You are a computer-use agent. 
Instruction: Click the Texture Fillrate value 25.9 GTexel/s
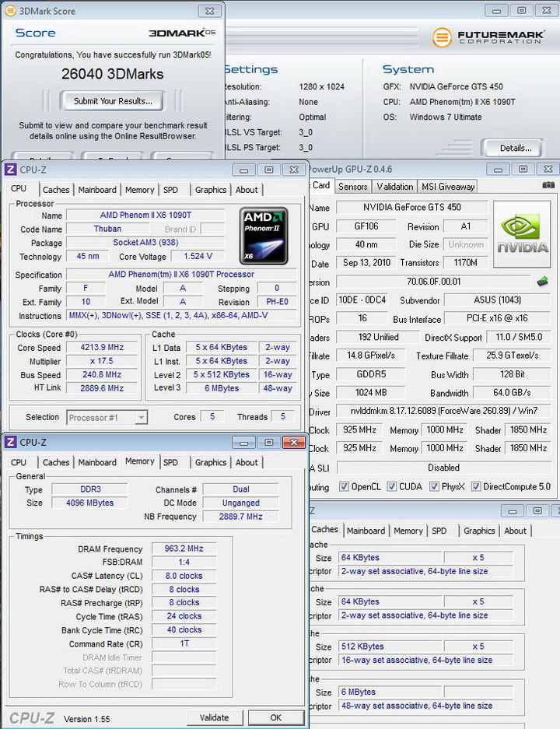tap(512, 356)
